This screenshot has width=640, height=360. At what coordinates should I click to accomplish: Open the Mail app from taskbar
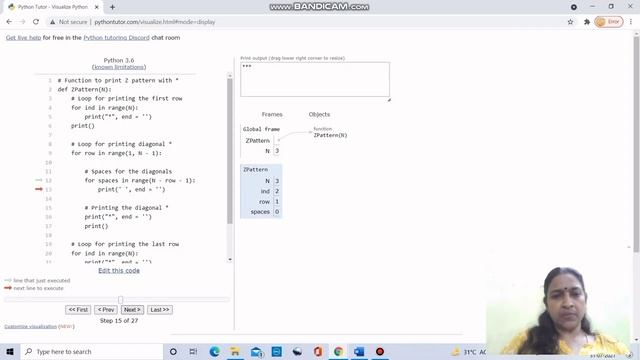click(256, 351)
